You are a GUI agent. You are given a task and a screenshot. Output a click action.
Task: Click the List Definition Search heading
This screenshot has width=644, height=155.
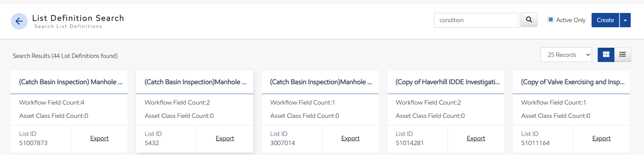coord(78,18)
